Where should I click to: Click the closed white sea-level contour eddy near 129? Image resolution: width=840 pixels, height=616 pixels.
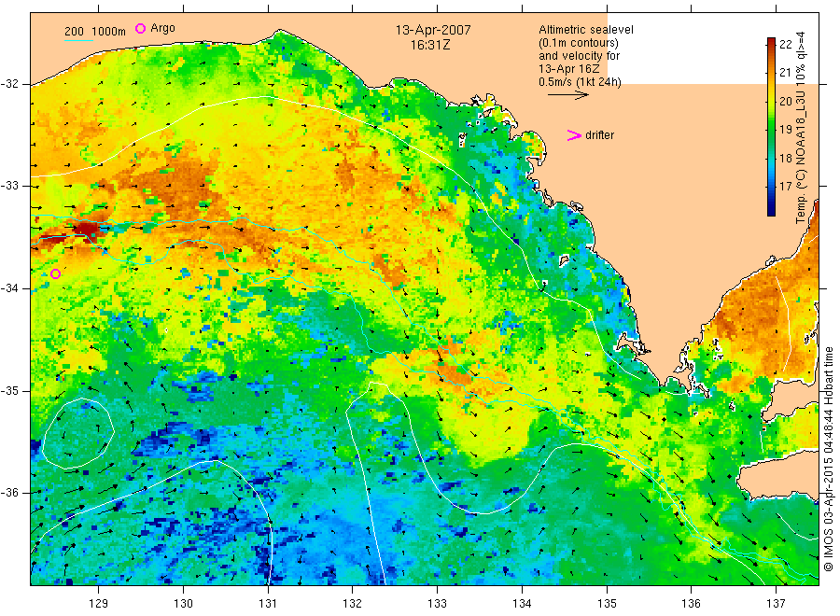pos(78,433)
